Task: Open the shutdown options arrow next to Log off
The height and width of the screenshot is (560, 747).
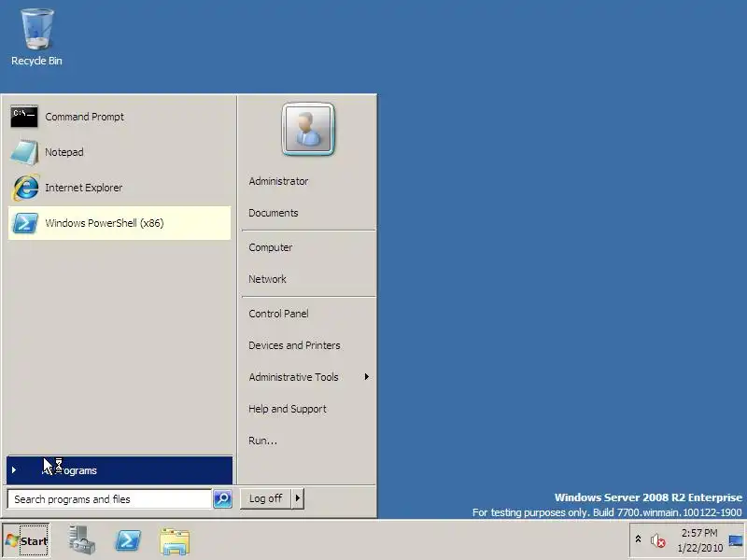Action: pyautogui.click(x=298, y=498)
